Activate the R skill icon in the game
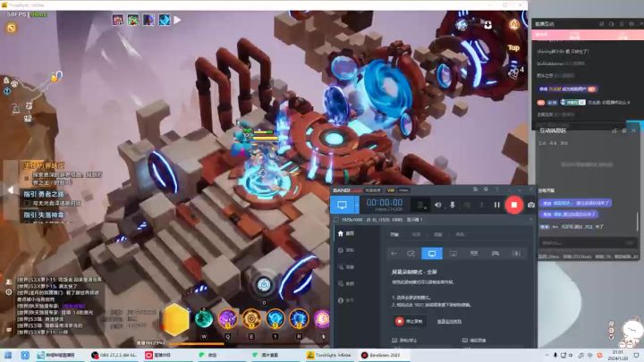 point(299,319)
